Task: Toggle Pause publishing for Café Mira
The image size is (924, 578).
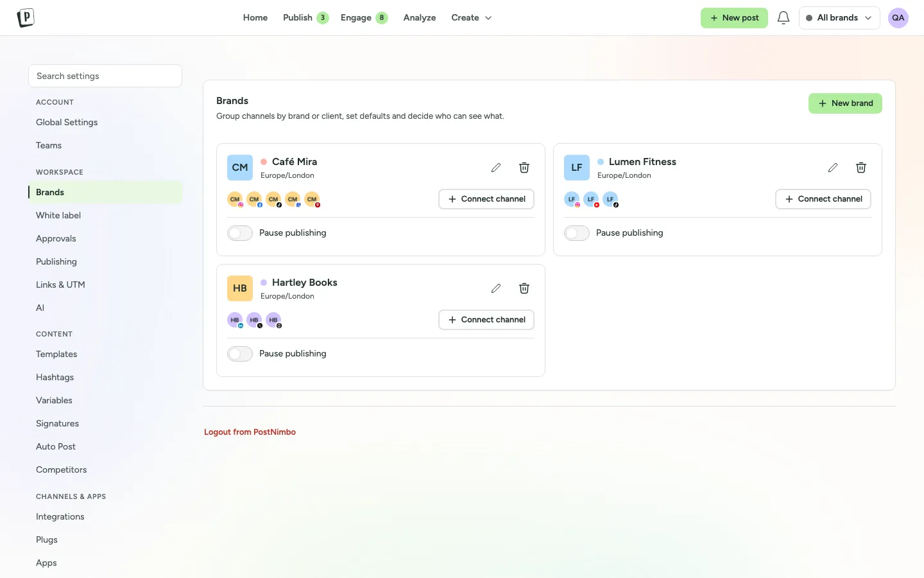Action: click(240, 233)
